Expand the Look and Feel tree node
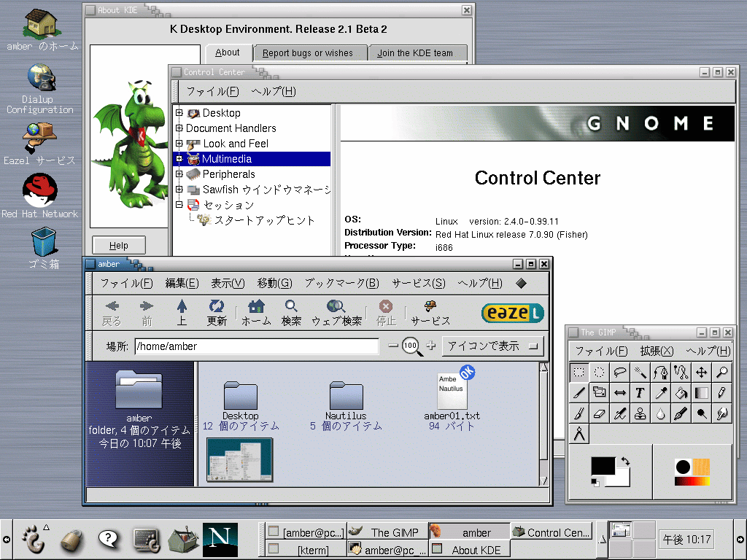 tap(179, 144)
